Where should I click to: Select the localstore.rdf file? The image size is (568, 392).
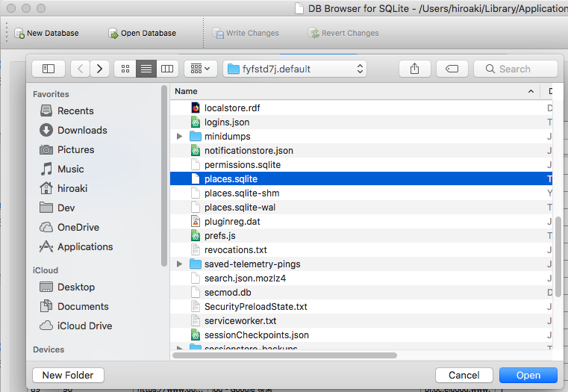361,108
